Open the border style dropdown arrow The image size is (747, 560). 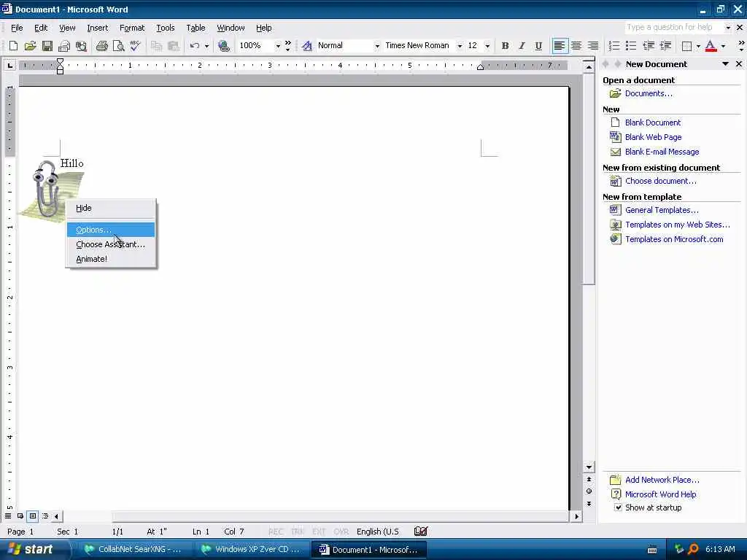(x=698, y=46)
